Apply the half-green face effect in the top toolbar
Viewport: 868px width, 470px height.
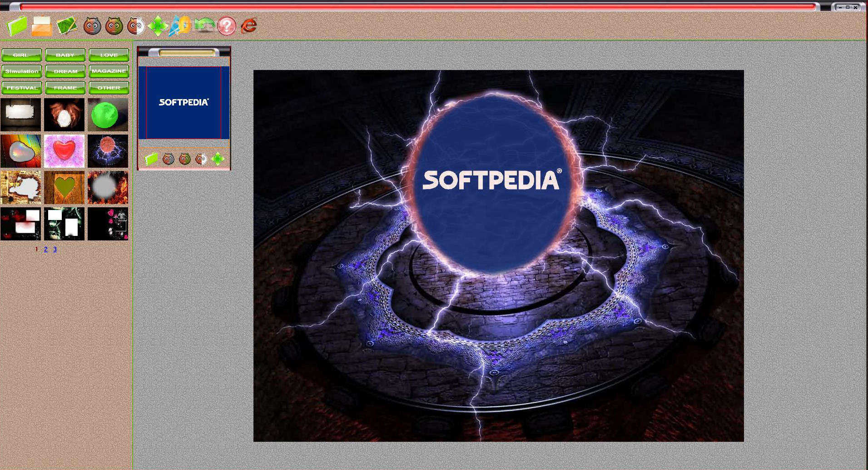[x=114, y=26]
